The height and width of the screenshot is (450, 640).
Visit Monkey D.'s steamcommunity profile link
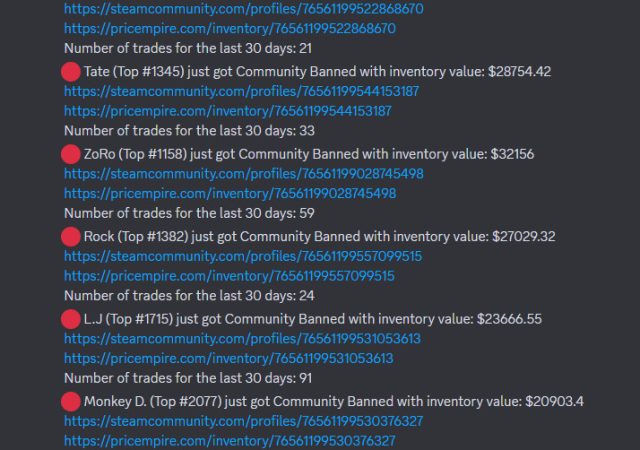click(x=243, y=421)
